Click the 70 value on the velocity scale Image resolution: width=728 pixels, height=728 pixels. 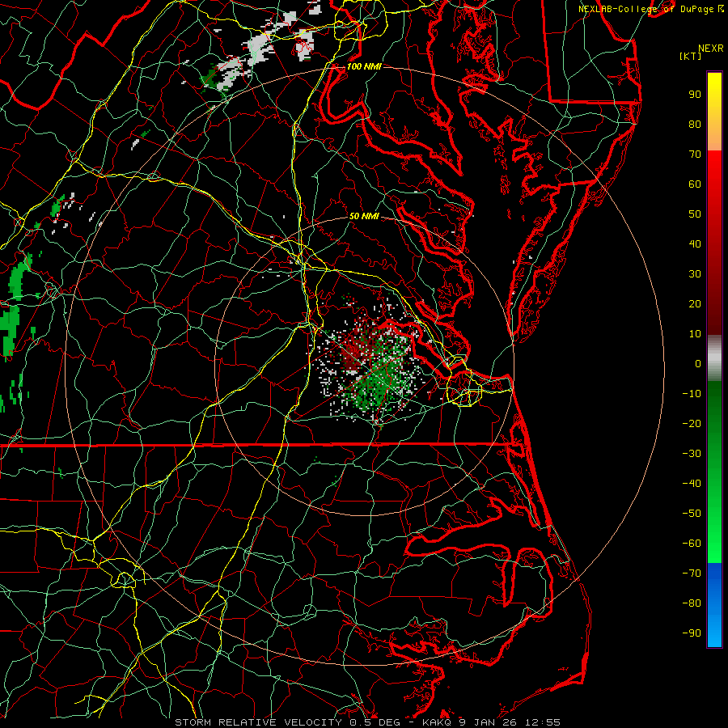click(x=695, y=154)
